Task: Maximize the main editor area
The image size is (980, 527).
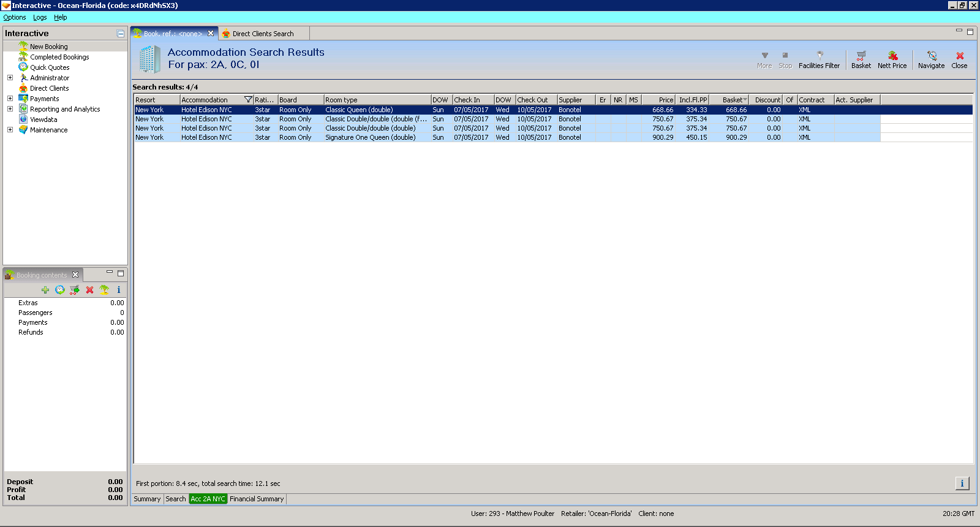Action: 970,32
